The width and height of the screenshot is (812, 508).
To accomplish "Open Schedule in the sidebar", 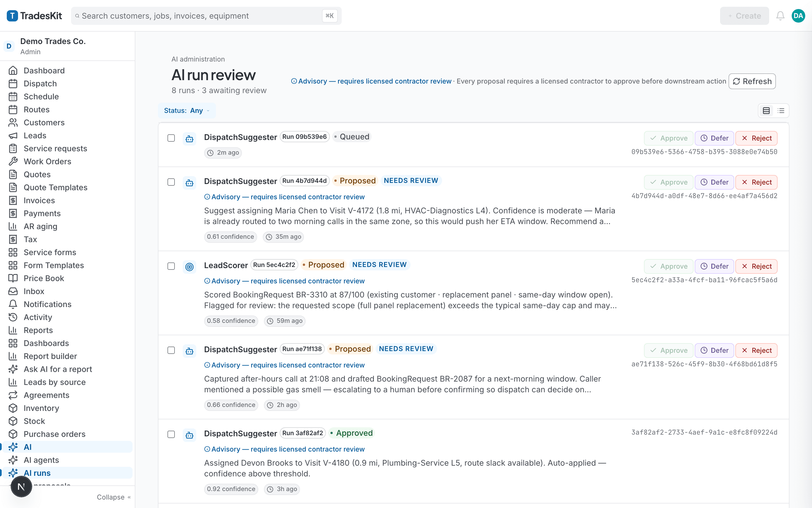I will [x=67, y=97].
